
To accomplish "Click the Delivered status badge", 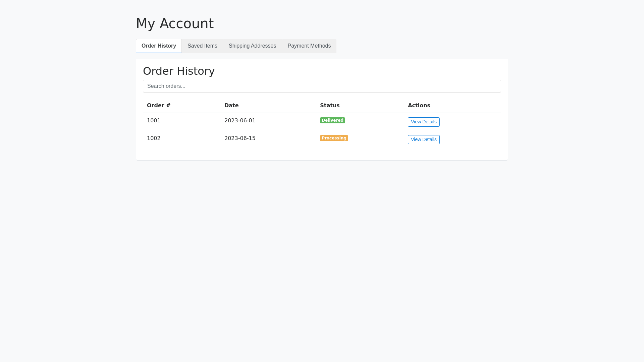I will pyautogui.click(x=332, y=120).
